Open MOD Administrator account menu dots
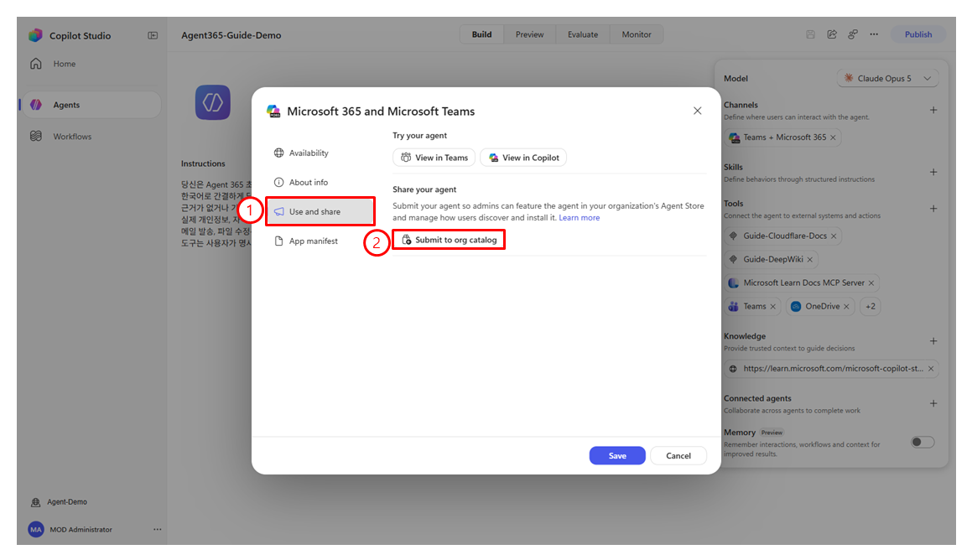This screenshot has width=972, height=560. [x=158, y=530]
